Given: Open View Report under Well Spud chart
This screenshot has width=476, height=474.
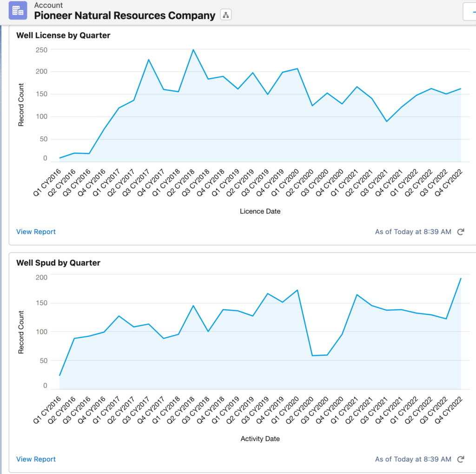Looking at the screenshot, I should (x=36, y=459).
